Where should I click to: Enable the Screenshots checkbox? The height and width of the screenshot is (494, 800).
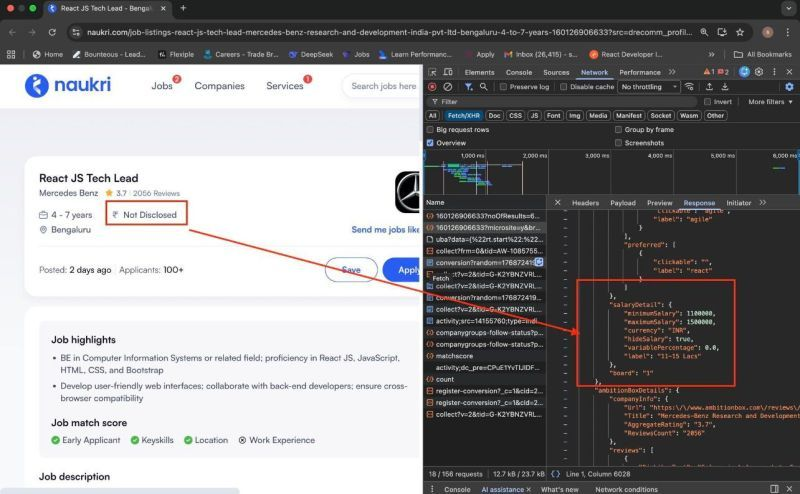click(x=618, y=143)
